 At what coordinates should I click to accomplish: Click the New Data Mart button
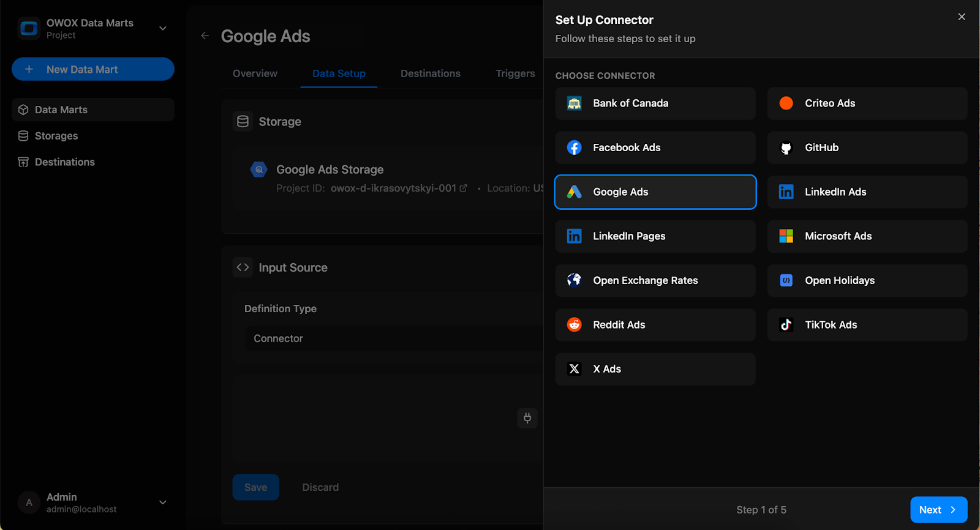93,69
